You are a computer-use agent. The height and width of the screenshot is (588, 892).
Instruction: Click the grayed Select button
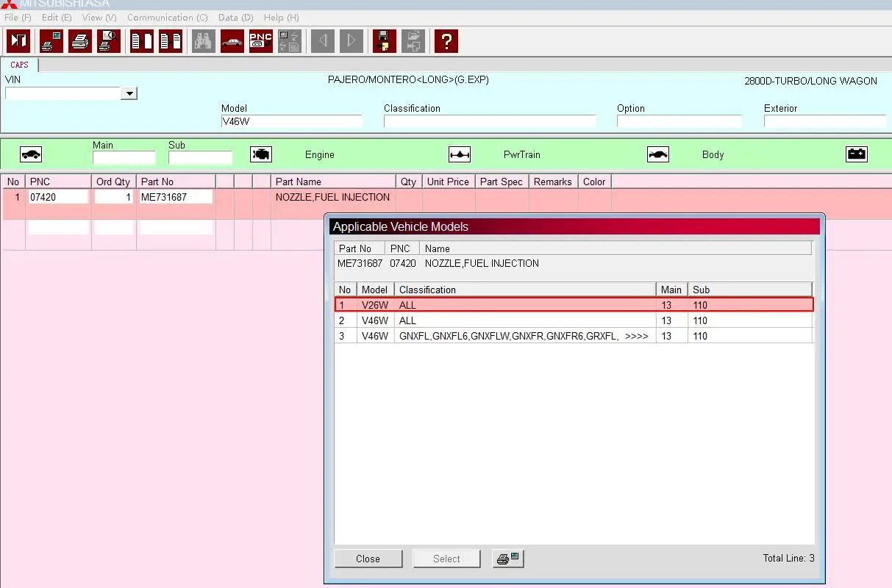[446, 559]
